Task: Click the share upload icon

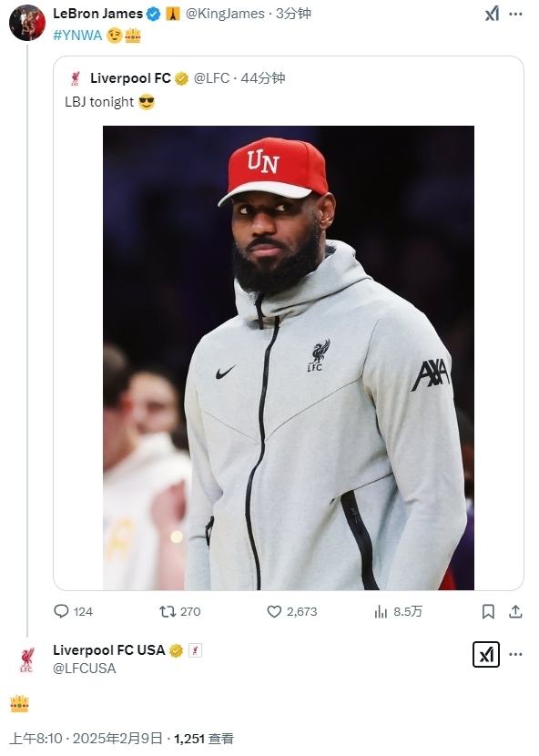Action: pos(516,611)
